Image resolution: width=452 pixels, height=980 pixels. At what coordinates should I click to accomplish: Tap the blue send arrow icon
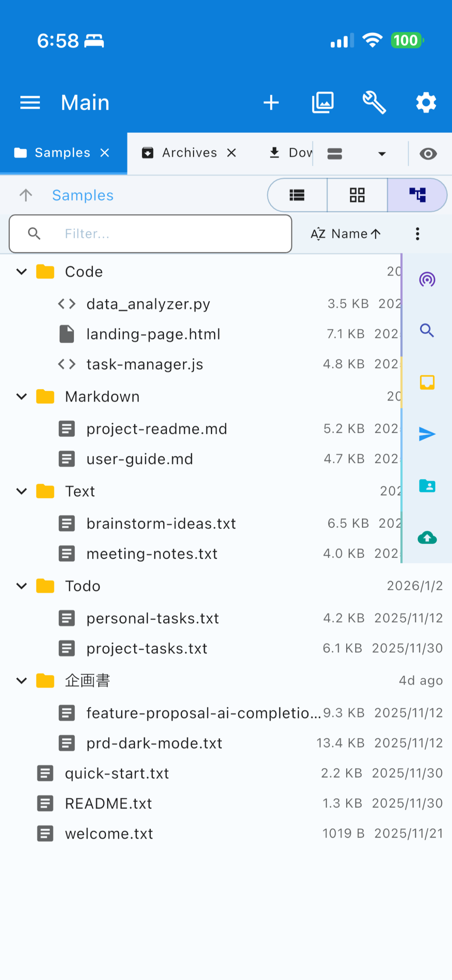[427, 434]
